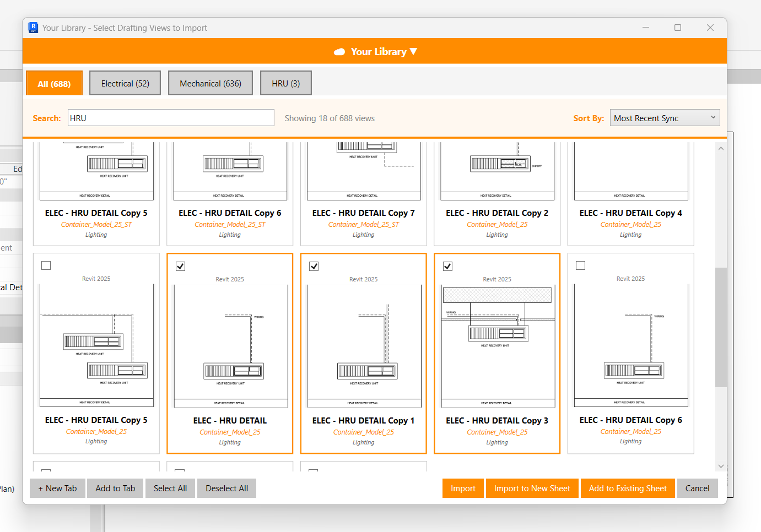Expand the Your Library dropdown arrow
This screenshot has width=761, height=532.
pos(414,51)
